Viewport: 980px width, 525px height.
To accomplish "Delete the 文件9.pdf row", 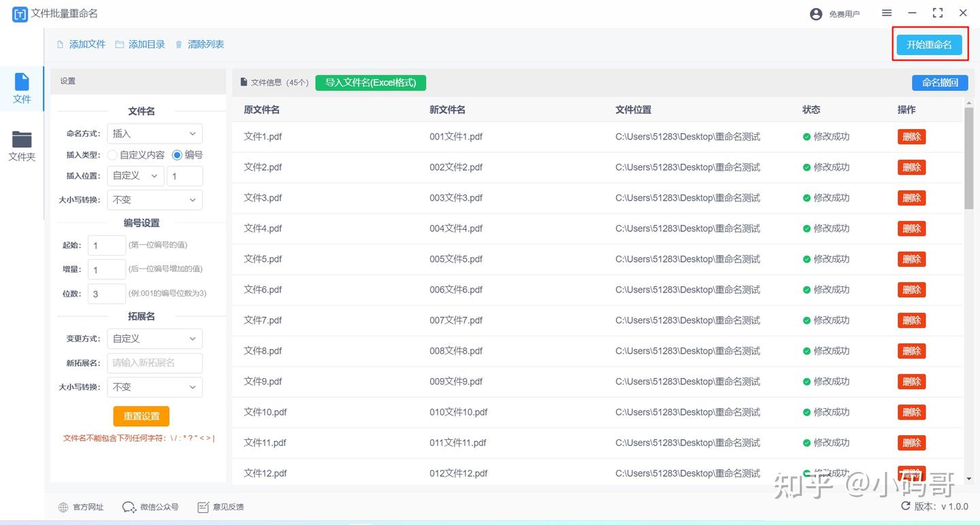I will pyautogui.click(x=912, y=382).
